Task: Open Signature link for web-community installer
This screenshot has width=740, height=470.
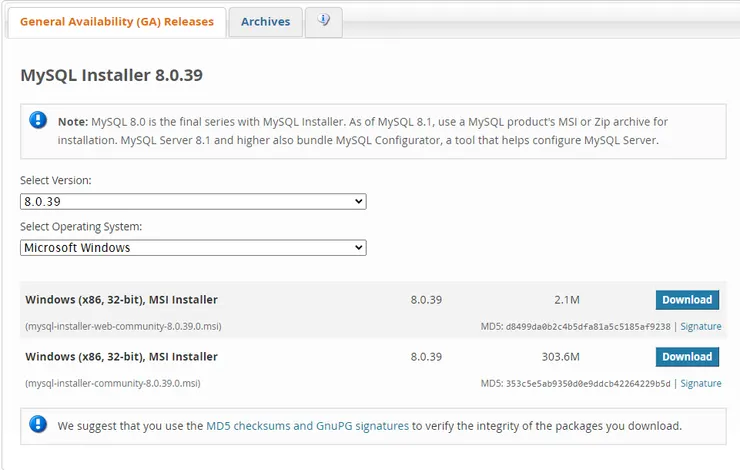Action: (x=701, y=327)
